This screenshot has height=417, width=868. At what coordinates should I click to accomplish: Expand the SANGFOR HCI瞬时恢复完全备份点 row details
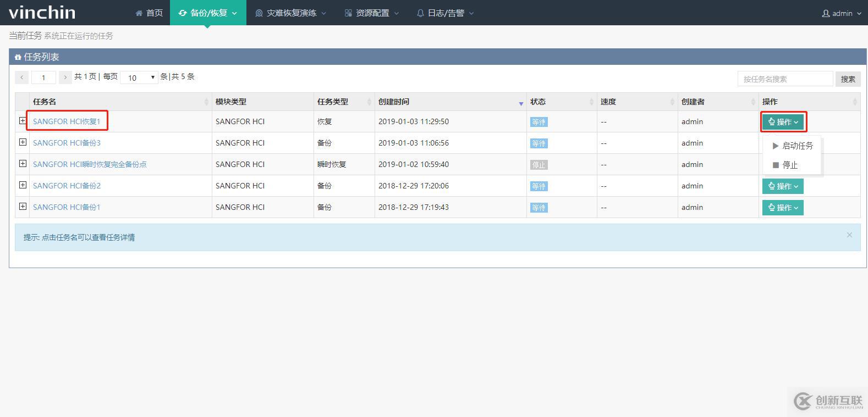(23, 164)
